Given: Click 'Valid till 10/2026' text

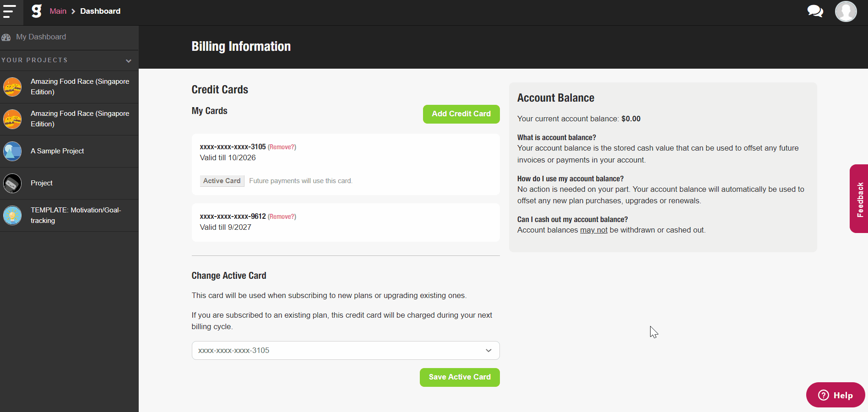Looking at the screenshot, I should 228,158.
